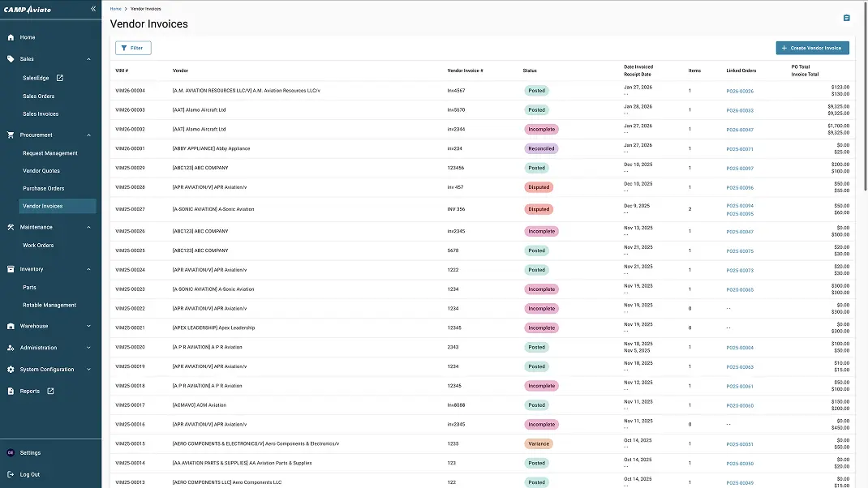
Task: Click the Variance status badge
Action: pos(539,443)
